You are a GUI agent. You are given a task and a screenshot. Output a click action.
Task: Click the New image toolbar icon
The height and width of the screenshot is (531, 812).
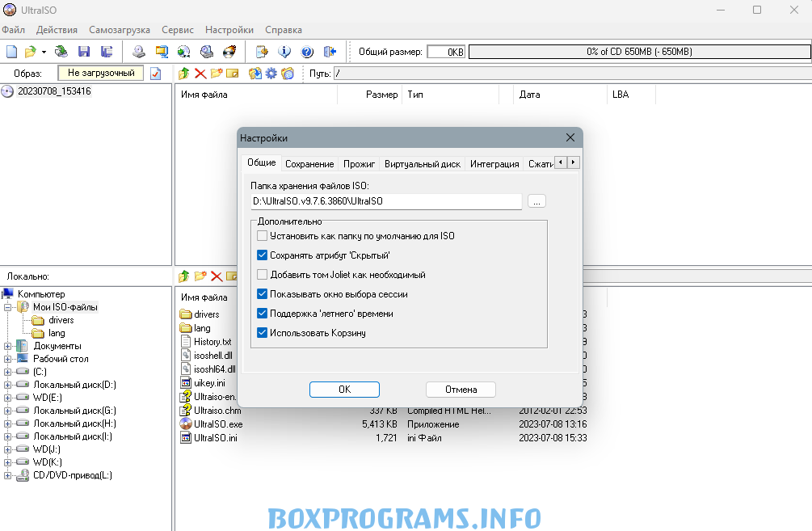click(11, 51)
